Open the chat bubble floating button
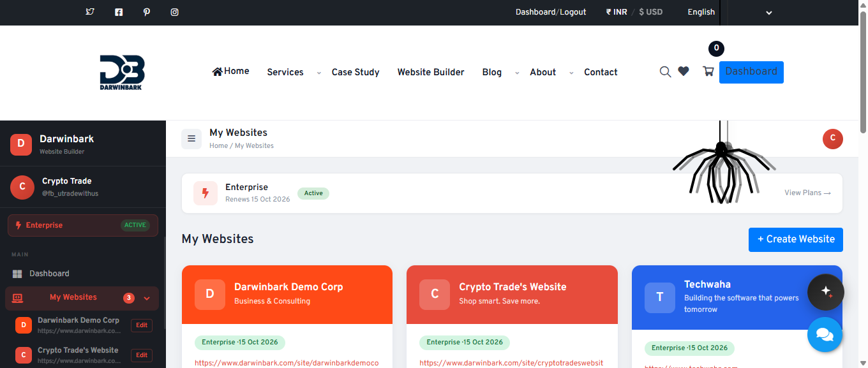 coord(825,334)
